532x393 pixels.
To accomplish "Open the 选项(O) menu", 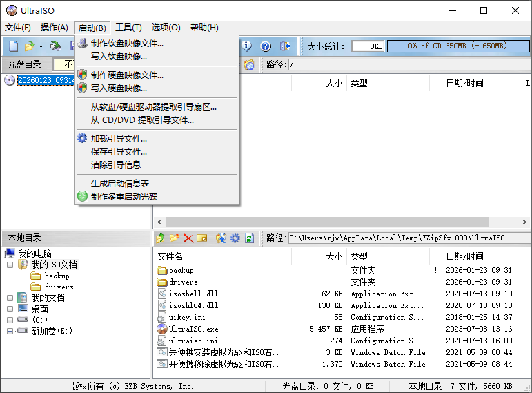I will pos(166,28).
